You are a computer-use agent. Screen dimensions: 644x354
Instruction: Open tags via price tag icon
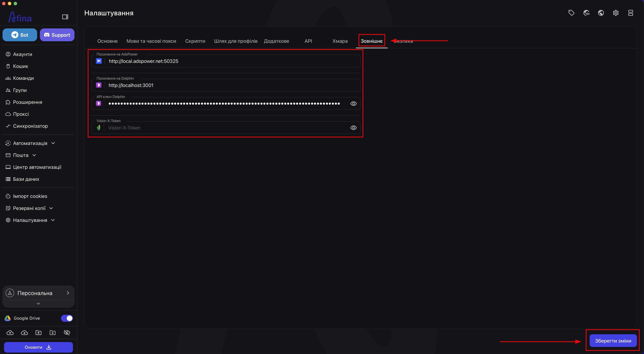[571, 13]
